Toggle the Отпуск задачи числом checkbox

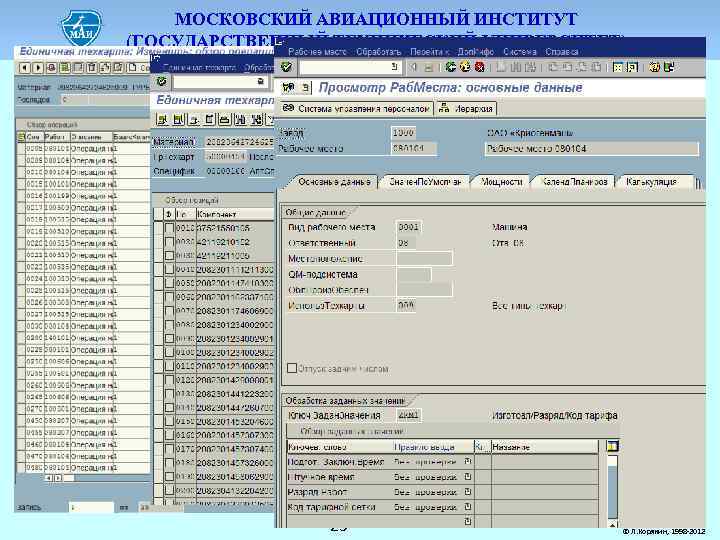coord(292,368)
